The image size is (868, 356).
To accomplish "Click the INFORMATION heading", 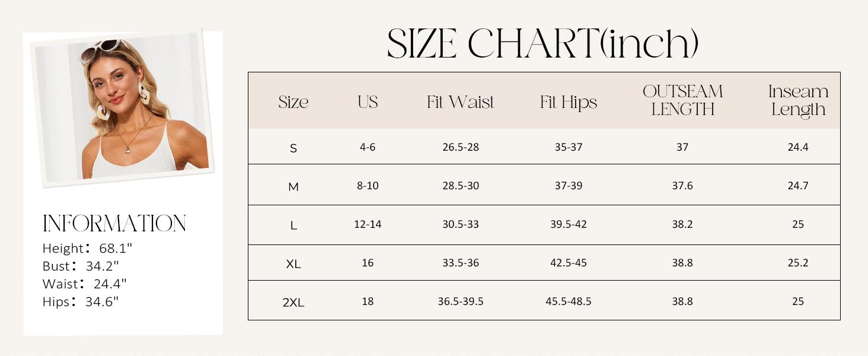I will pyautogui.click(x=114, y=224).
